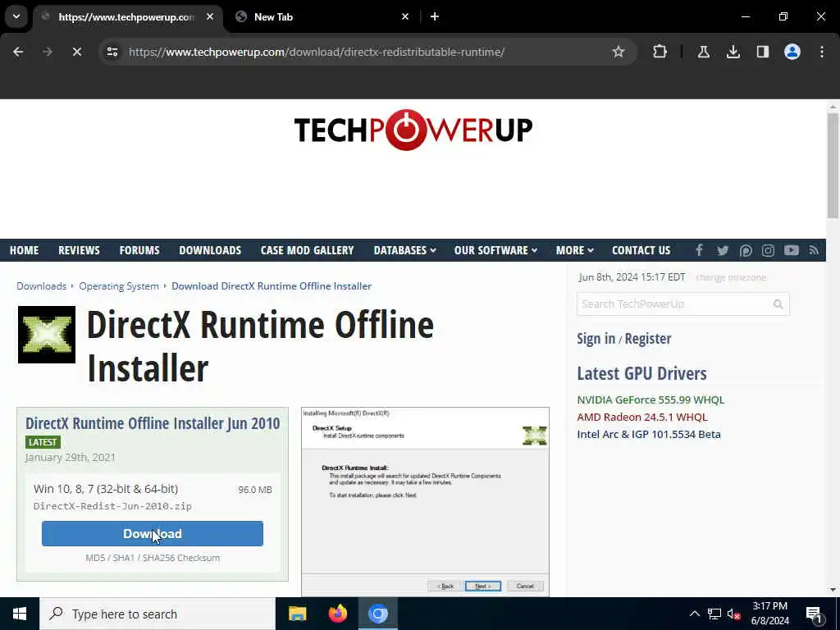Open DOWNLOADS in the site navigation
Screen dimensions: 840x630
coord(210,250)
